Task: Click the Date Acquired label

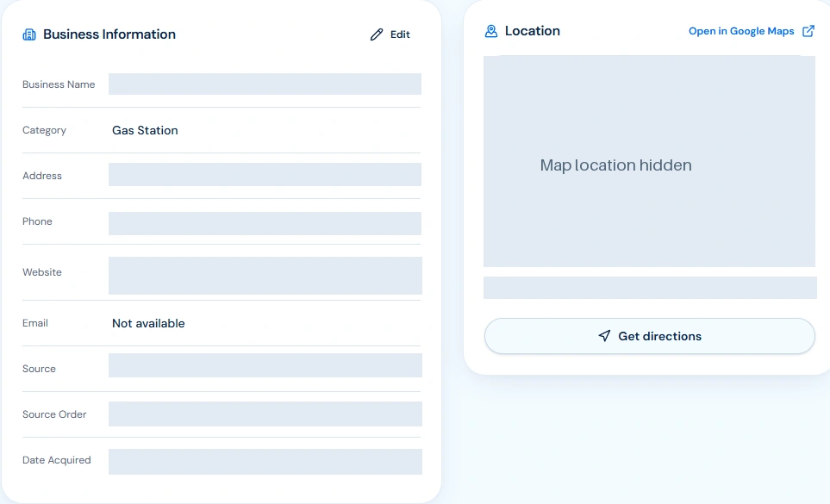Action: [x=57, y=460]
